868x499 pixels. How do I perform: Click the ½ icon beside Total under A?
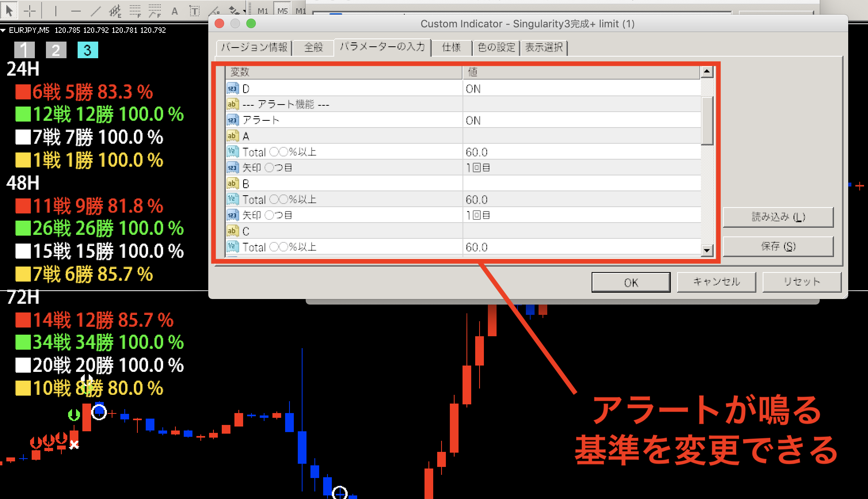(x=232, y=152)
